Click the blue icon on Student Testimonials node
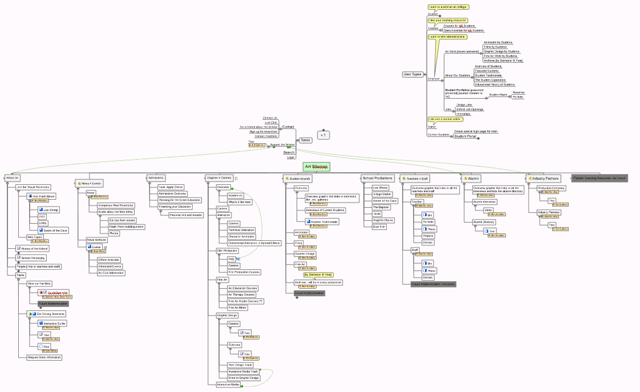Viewport: 640px width, 392px height. click(309, 222)
